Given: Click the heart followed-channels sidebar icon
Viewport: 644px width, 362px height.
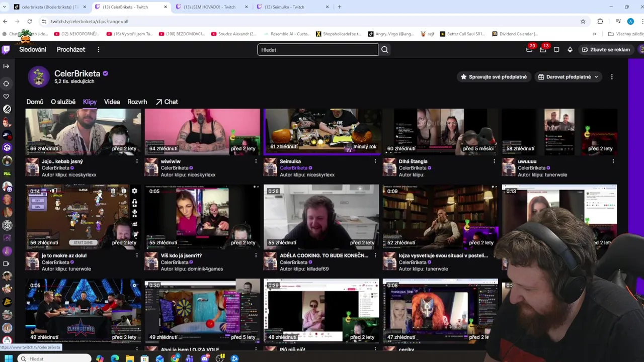Looking at the screenshot, I should [6, 97].
